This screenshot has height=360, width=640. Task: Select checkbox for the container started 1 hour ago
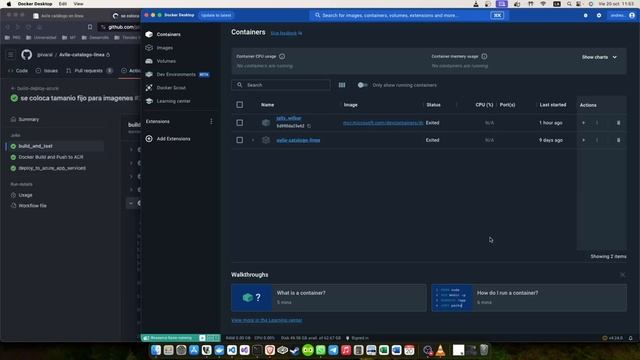240,123
